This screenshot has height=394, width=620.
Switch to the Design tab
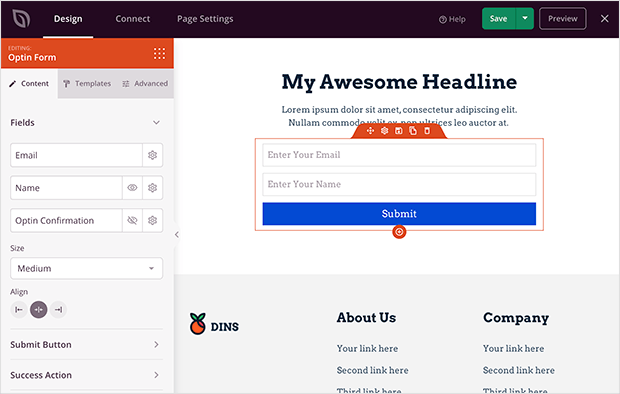(68, 19)
